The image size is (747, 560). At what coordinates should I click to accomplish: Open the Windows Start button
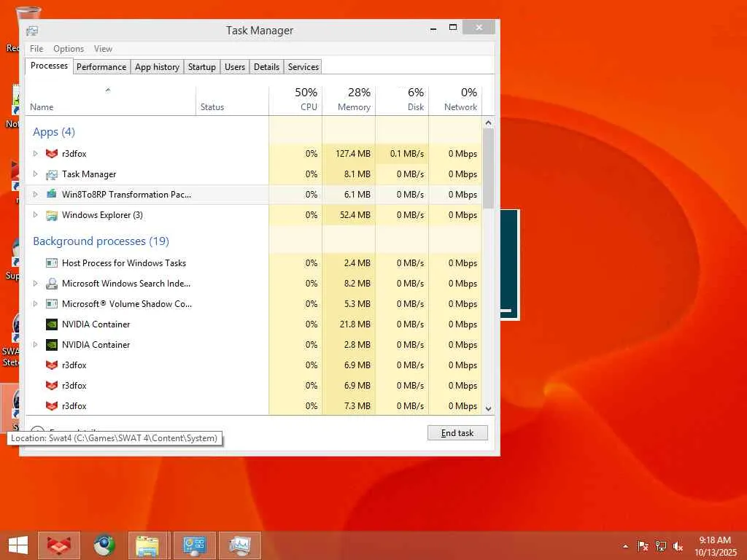[x=18, y=545]
